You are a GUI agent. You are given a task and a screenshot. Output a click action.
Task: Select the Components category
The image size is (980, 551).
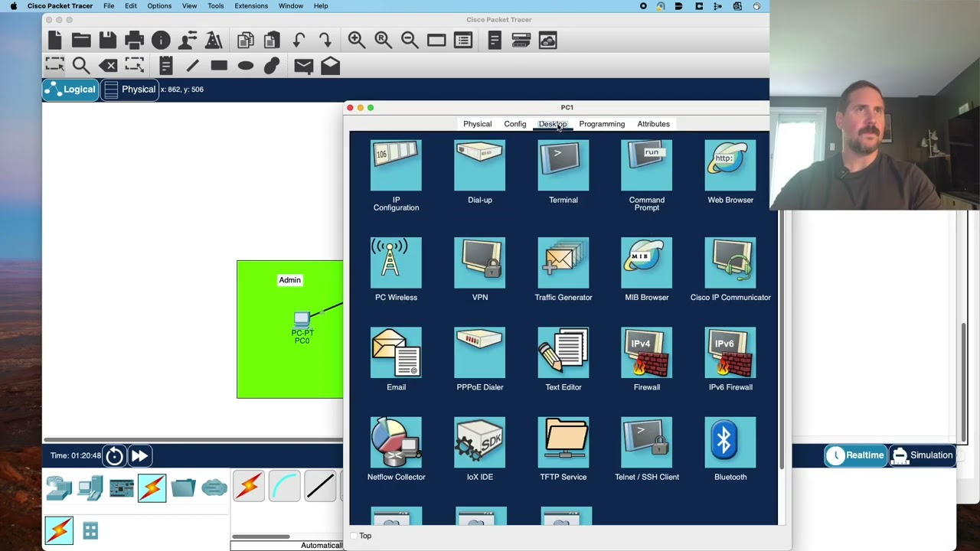[x=121, y=487]
